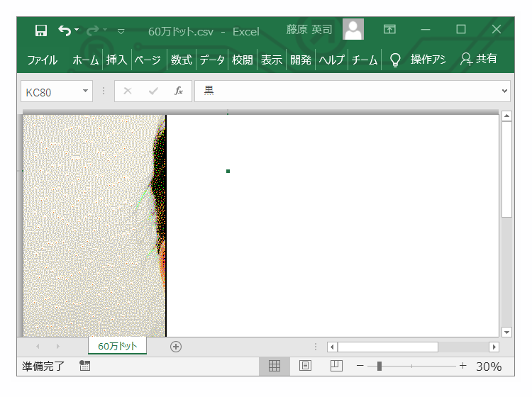Click the account name 藤原 英司
This screenshot has width=532, height=397.
pos(309,30)
